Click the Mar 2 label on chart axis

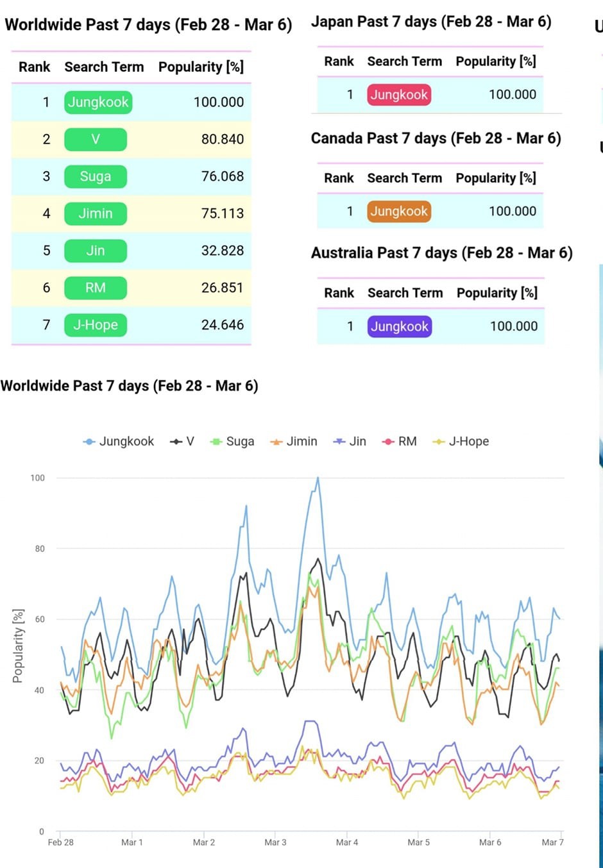tap(204, 842)
